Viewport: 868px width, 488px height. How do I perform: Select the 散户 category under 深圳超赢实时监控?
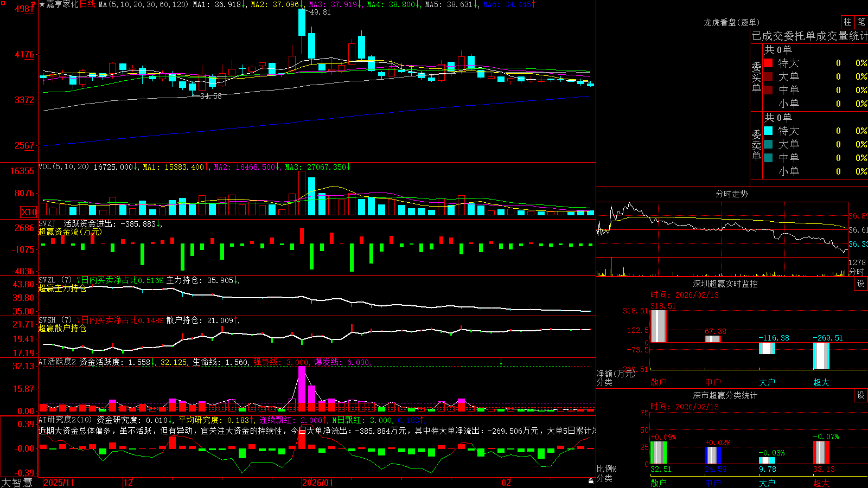tap(659, 382)
